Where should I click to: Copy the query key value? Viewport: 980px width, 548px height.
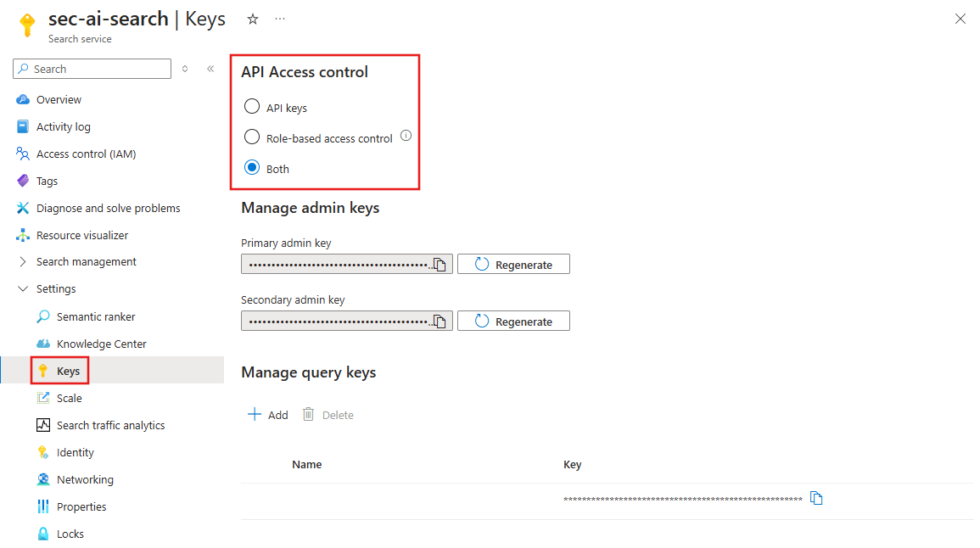(816, 498)
